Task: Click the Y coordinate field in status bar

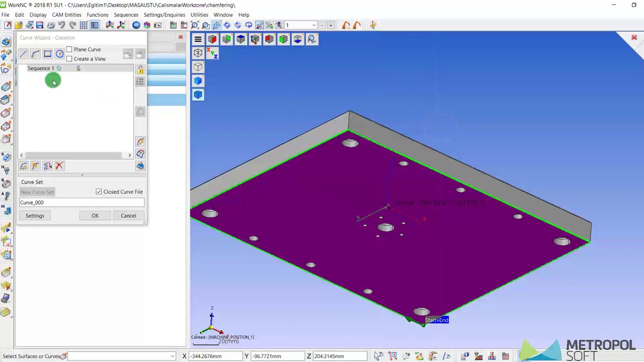Action: pyautogui.click(x=278, y=356)
